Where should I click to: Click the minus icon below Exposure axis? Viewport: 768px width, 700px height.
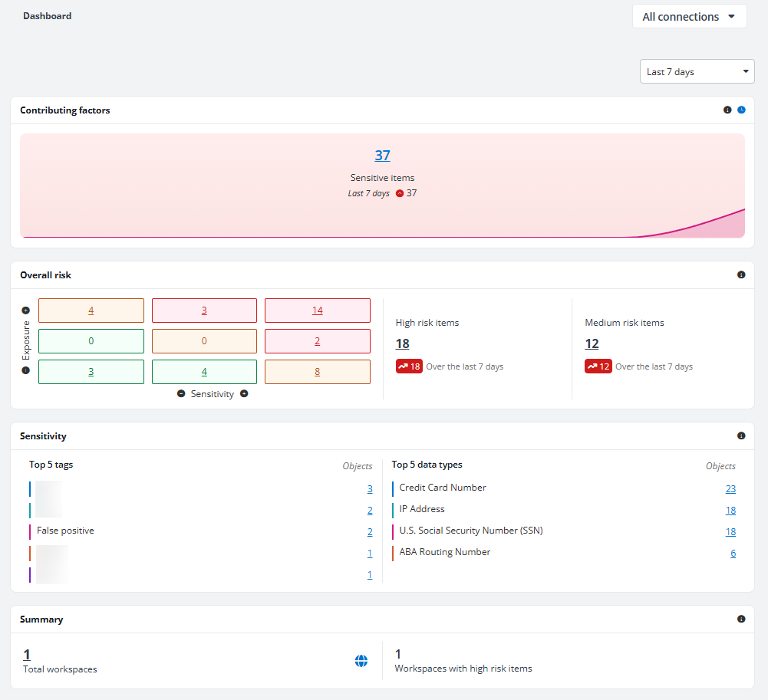26,370
